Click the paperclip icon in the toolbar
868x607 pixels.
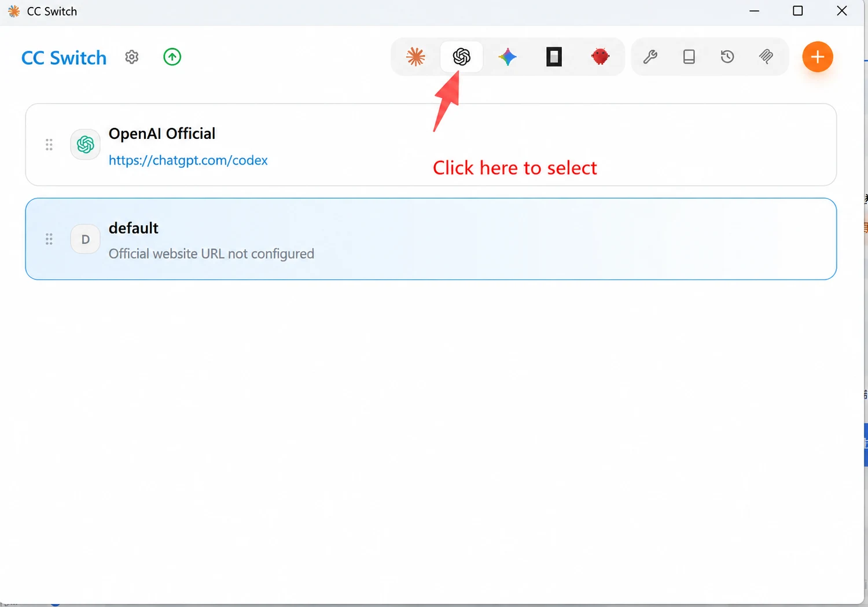(766, 57)
